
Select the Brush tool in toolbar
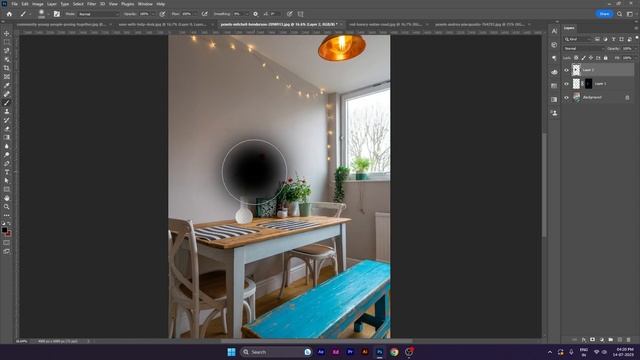(x=7, y=103)
